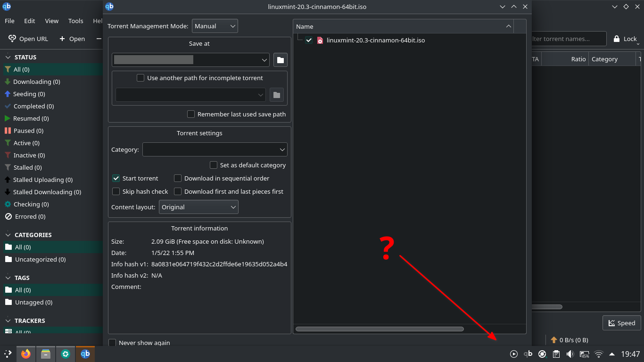
Task: Open the incomplete torrent path folder icon
Action: click(x=277, y=94)
